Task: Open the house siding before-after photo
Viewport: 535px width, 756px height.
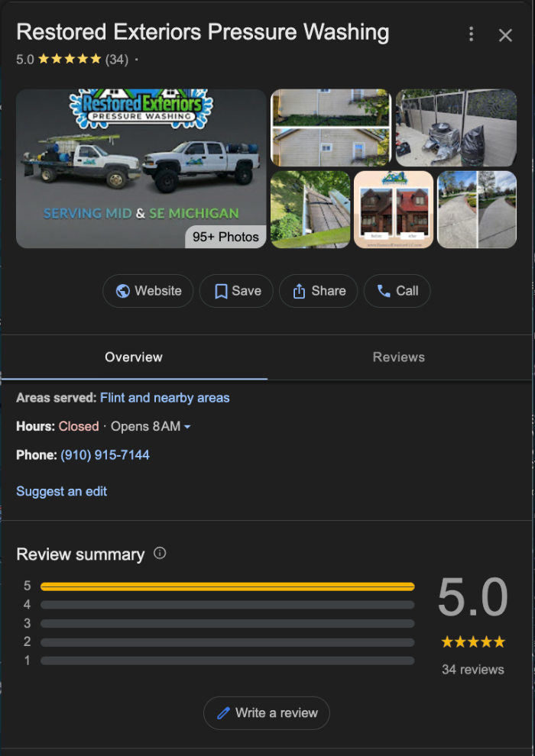Action: pos(331,128)
